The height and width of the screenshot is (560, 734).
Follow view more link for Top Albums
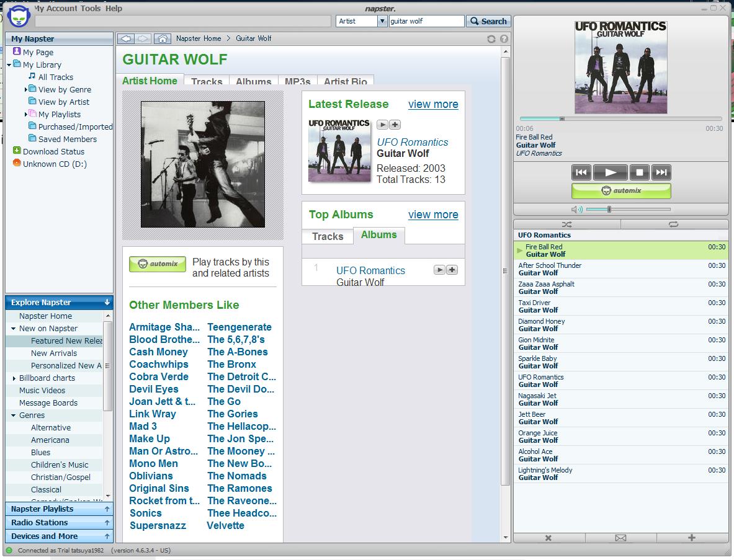tap(433, 215)
